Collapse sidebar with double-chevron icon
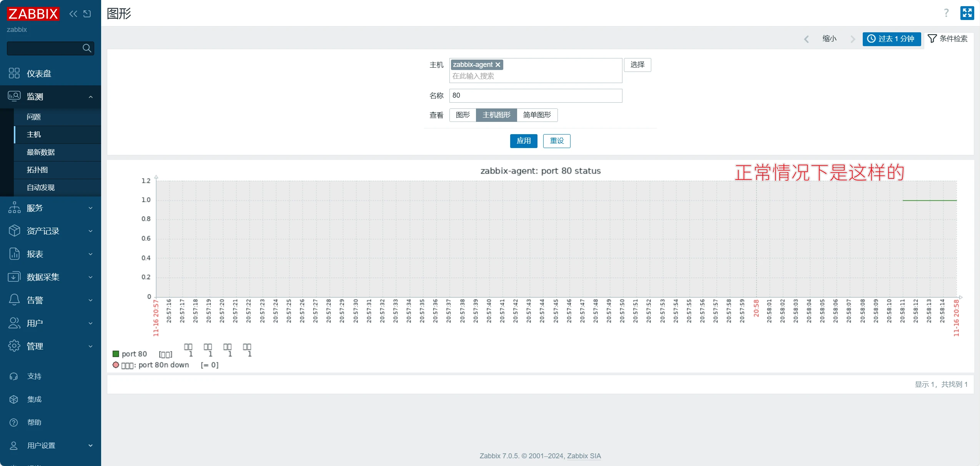The image size is (980, 466). coord(73,14)
